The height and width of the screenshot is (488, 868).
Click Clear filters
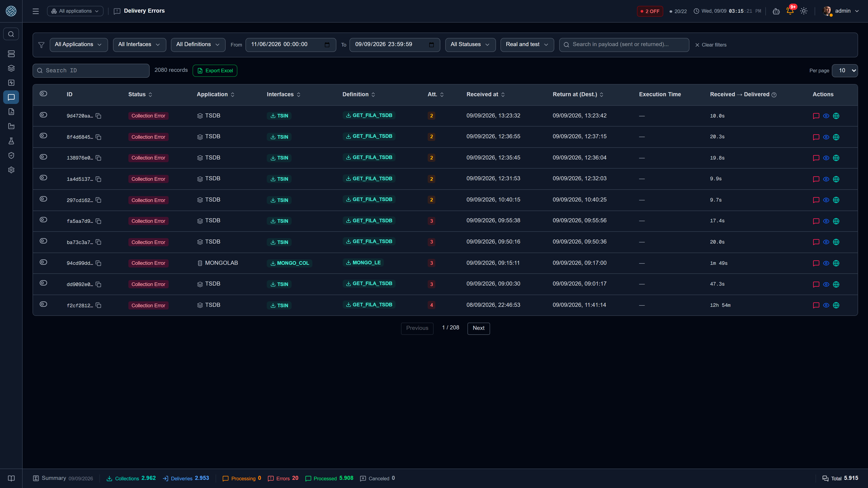711,45
